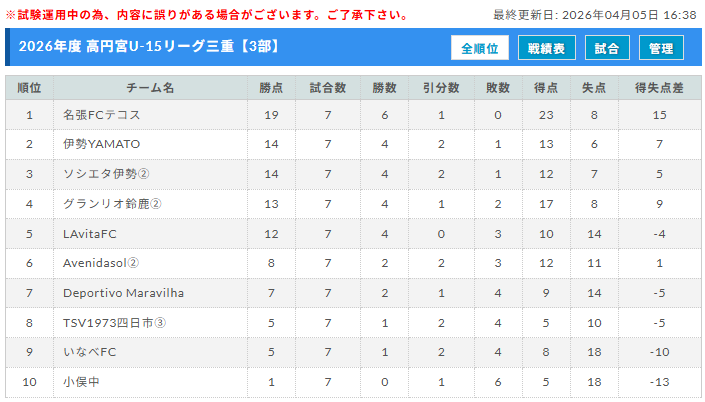Select Avenidasol② in the standings
The height and width of the screenshot is (402, 705).
(101, 263)
